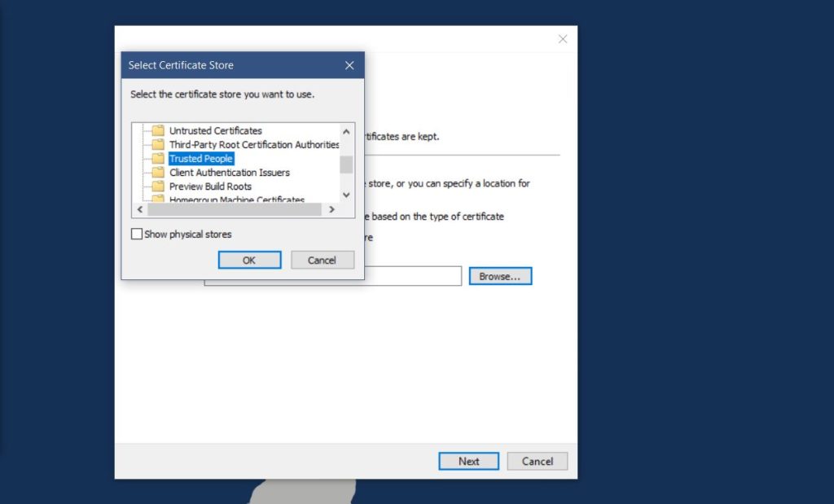834x504 pixels.
Task: Click the scroll-down arrow on the store list
Action: [x=345, y=195]
